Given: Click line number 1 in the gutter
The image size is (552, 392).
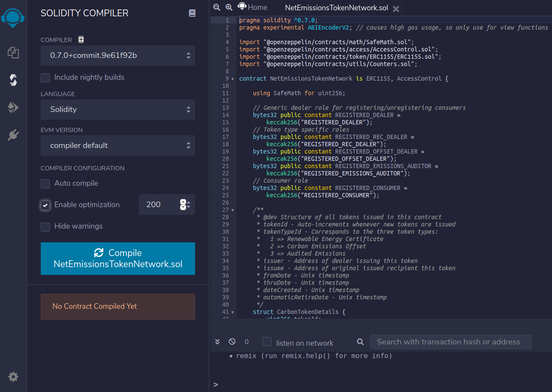Looking at the screenshot, I should tap(227, 20).
